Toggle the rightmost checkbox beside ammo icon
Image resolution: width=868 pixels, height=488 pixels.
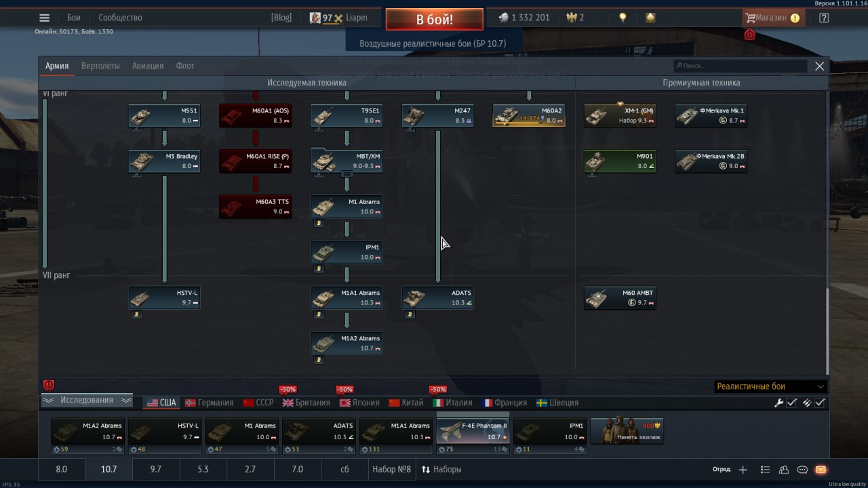point(820,403)
